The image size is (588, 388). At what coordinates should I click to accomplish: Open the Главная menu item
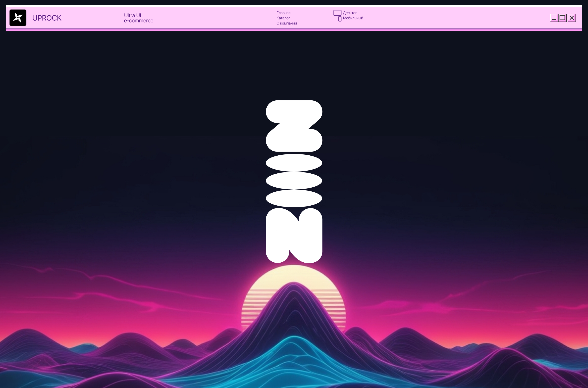(x=283, y=13)
